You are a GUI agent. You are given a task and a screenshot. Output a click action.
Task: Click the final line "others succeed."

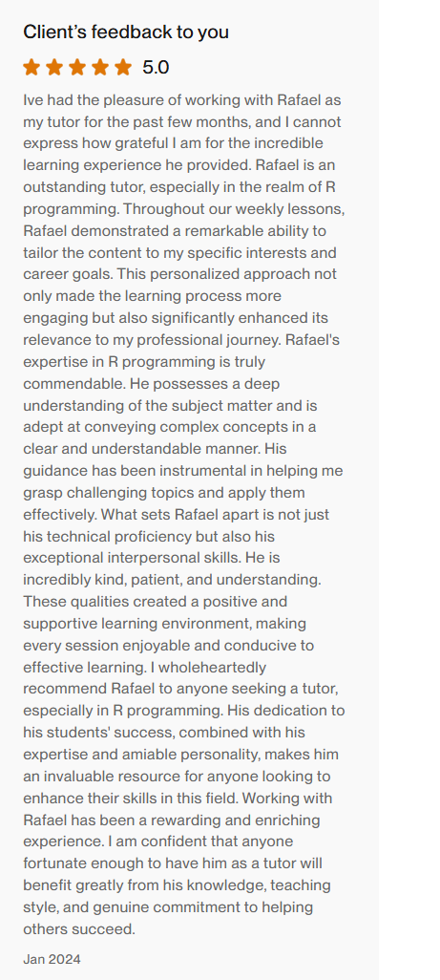pyautogui.click(x=79, y=928)
